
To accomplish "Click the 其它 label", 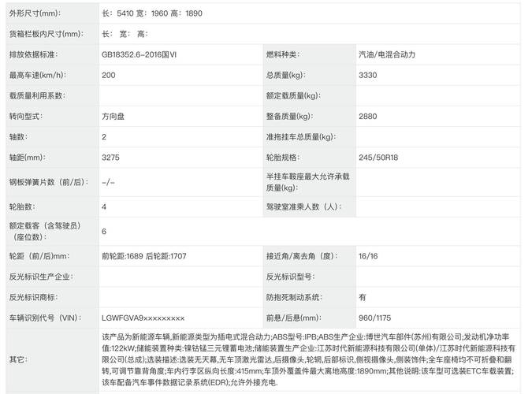I will click(18, 360).
